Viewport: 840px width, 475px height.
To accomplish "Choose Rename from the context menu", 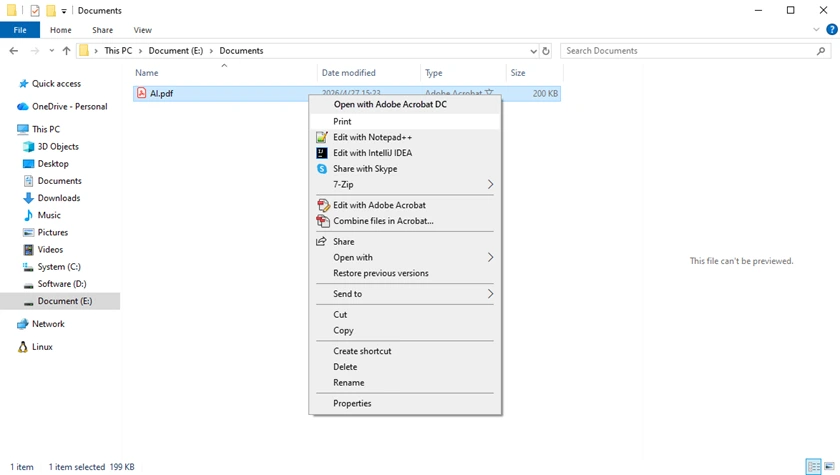I will click(x=405, y=383).
